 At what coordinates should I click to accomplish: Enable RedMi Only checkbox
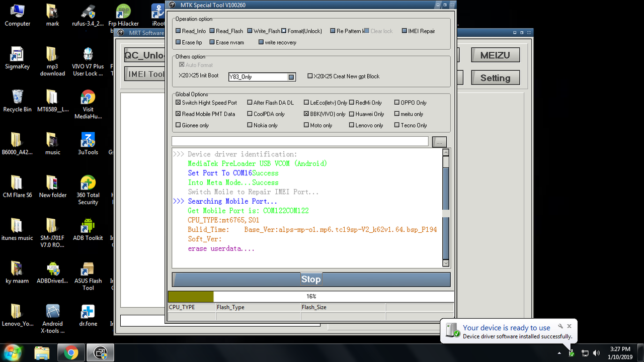click(365, 103)
